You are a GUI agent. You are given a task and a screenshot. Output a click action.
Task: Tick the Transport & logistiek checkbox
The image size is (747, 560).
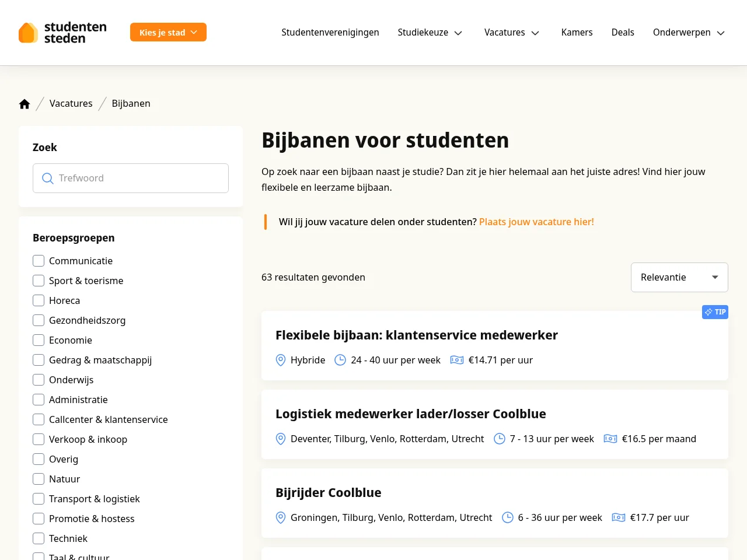coord(39,499)
